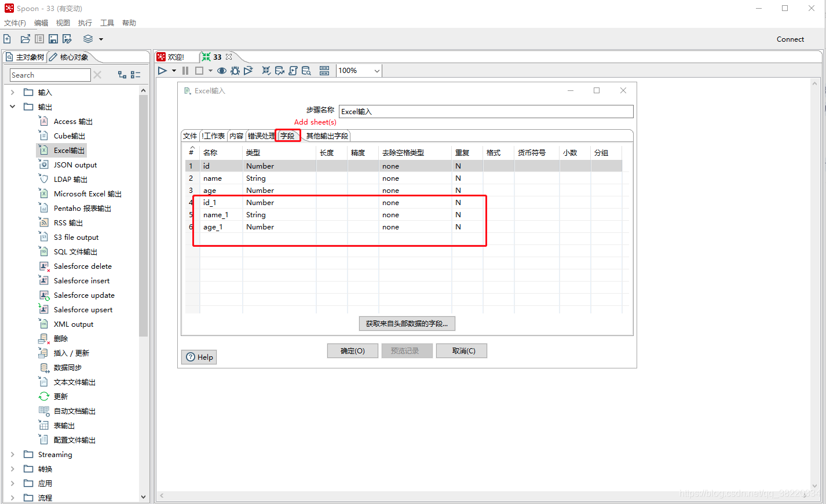Open the 帮助 menu
826x504 pixels.
pos(129,23)
